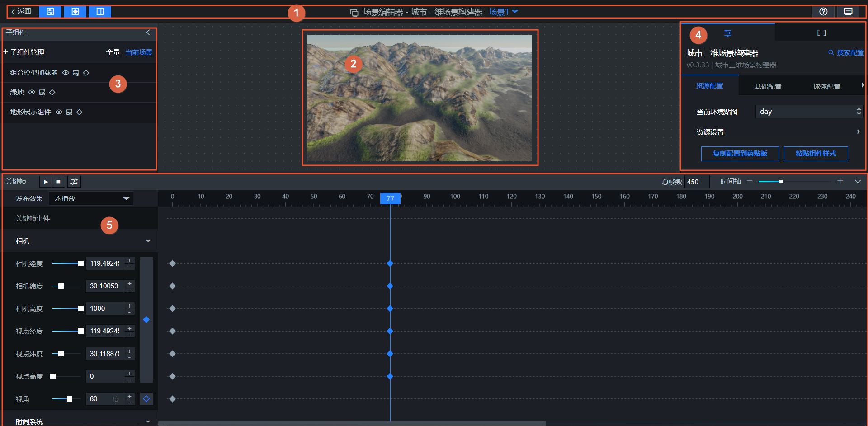This screenshot has height=426, width=868.
Task: Click the 时间轴 zoom slider
Action: (x=794, y=181)
